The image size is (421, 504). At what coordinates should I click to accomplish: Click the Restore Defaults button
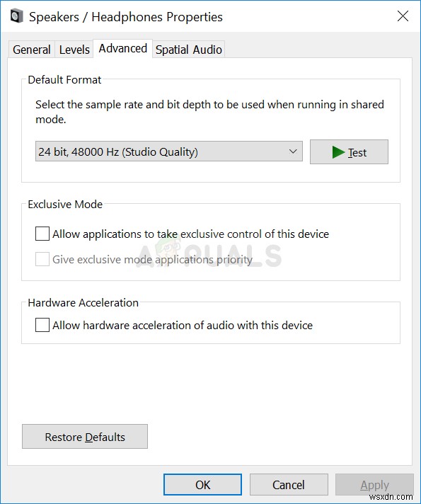click(x=85, y=437)
